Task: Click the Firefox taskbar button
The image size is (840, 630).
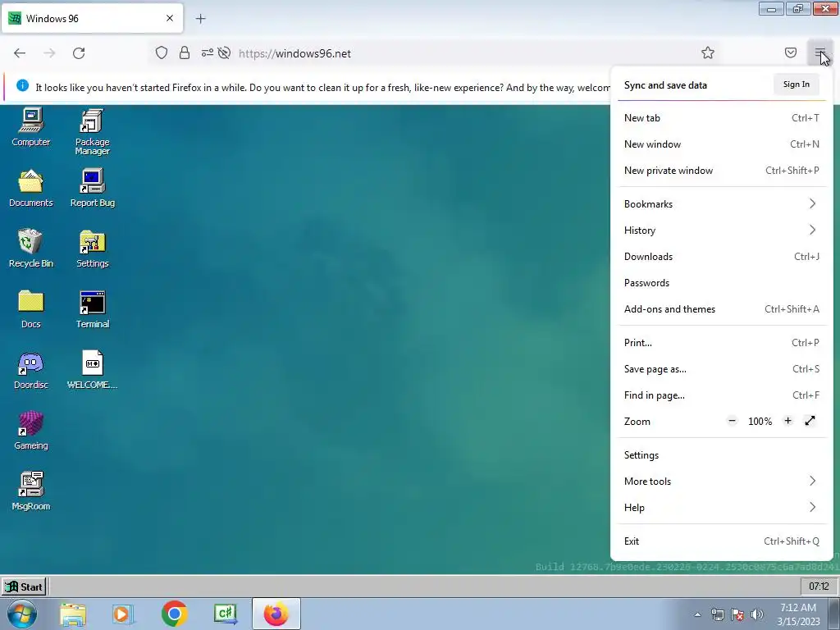Action: point(276,614)
